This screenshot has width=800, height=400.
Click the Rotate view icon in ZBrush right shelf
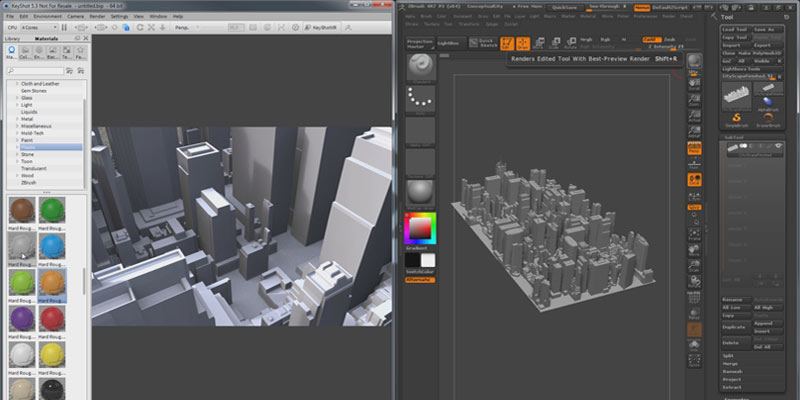694,282
